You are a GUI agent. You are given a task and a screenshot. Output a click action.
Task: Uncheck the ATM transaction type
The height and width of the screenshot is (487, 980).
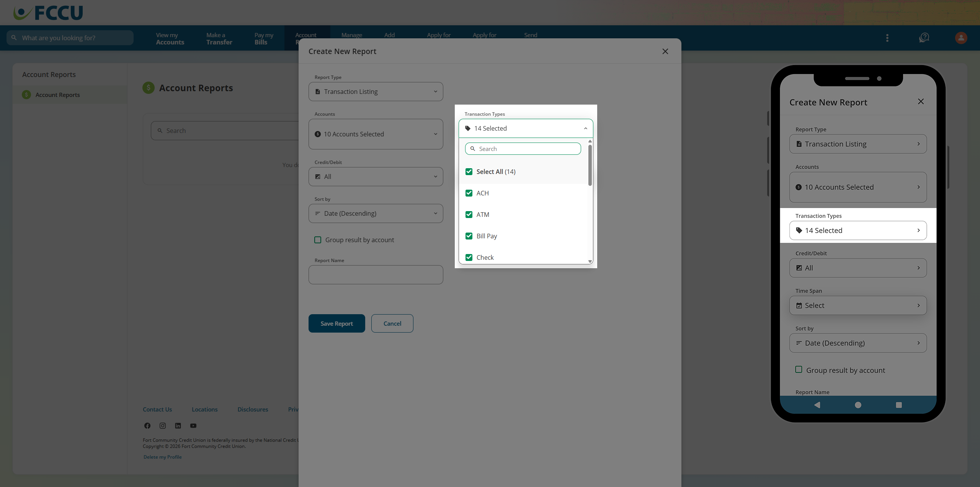(469, 215)
